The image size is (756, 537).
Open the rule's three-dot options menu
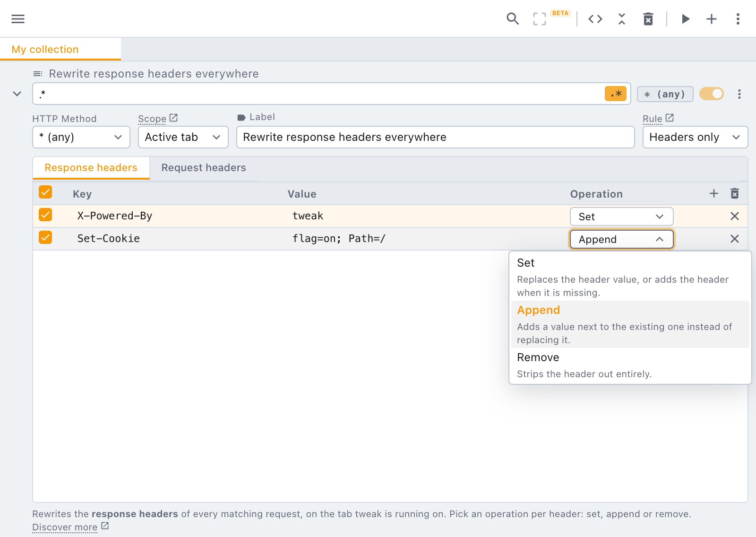pos(739,94)
